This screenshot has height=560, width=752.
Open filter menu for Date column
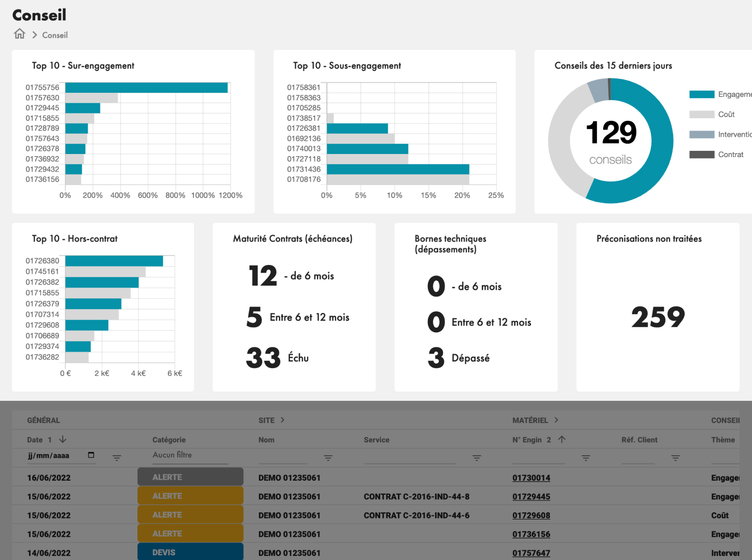(117, 458)
